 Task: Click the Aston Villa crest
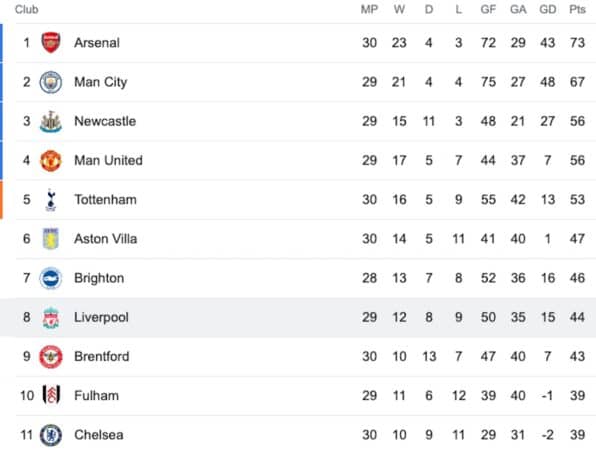click(x=51, y=239)
